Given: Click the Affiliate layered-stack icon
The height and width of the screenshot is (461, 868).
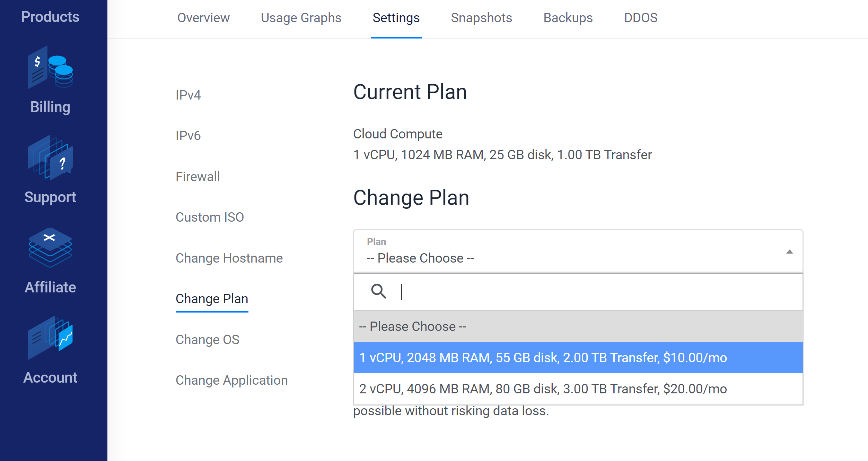Looking at the screenshot, I should 50,248.
